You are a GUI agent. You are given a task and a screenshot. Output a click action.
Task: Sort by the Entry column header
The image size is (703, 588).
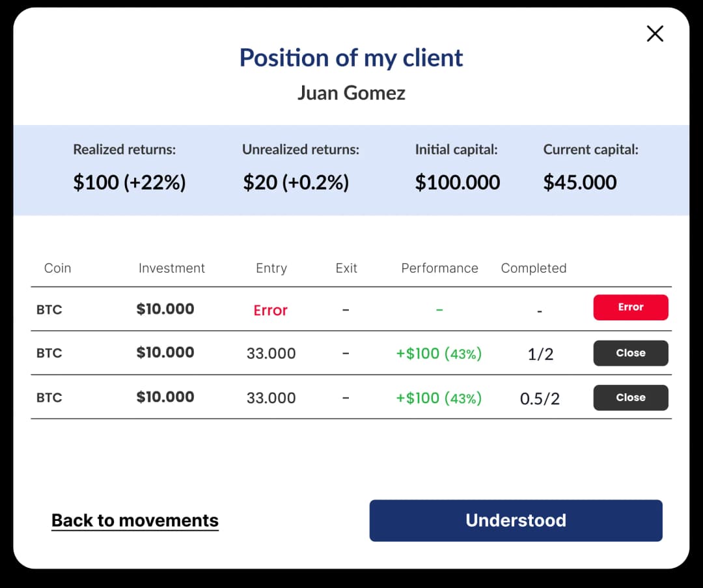(271, 268)
